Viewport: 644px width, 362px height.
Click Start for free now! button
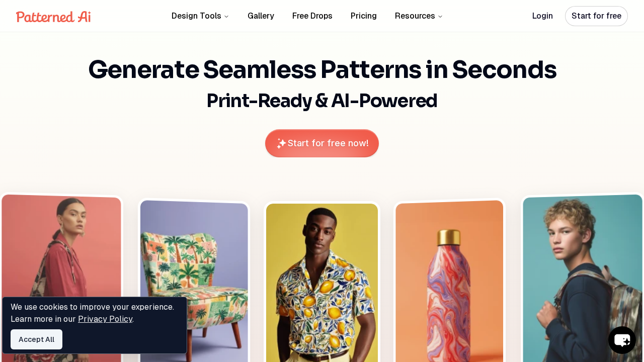(x=322, y=143)
